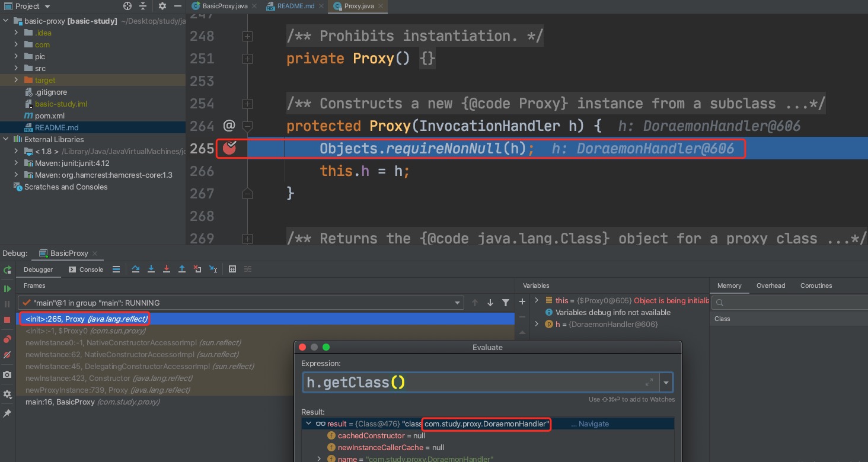The width and height of the screenshot is (868, 462).
Task: Filter frames with funnel icon
Action: pyautogui.click(x=506, y=303)
